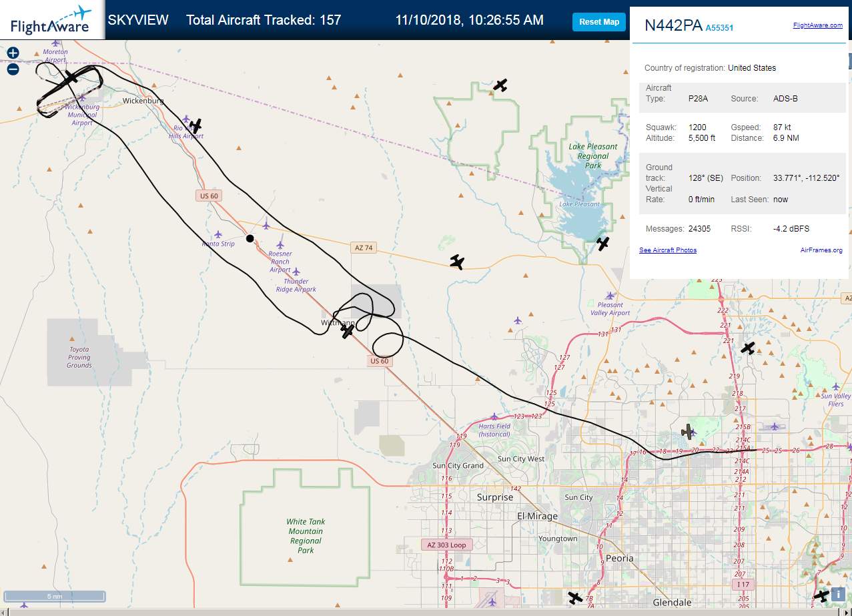Screen dimensions: 852x616
Task: Click the Surprise city label
Action: tap(495, 497)
